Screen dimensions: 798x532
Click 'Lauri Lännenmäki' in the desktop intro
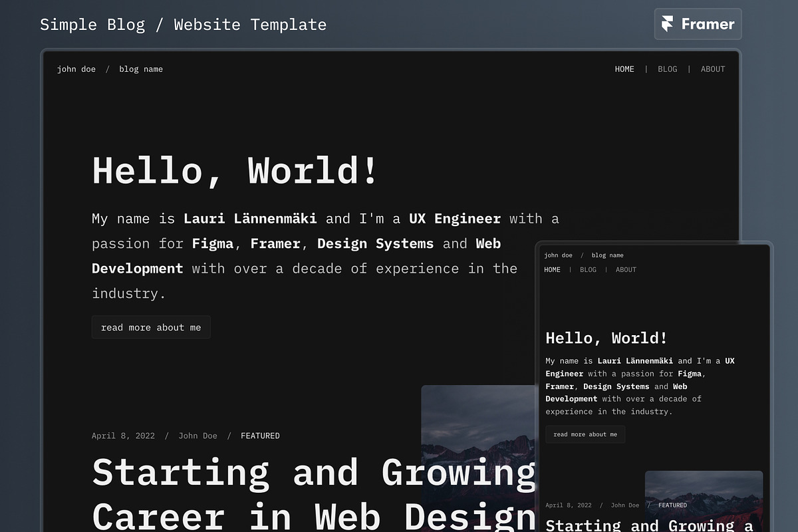[x=250, y=219]
